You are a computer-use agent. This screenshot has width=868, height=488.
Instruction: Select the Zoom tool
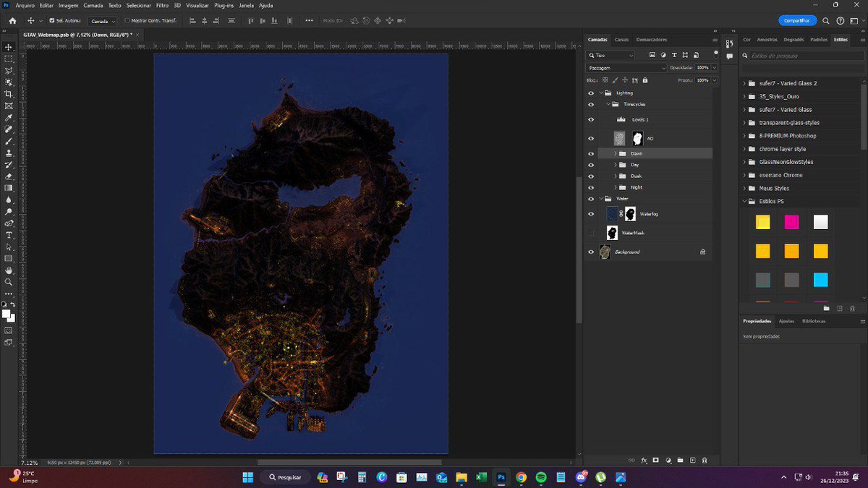(x=9, y=282)
